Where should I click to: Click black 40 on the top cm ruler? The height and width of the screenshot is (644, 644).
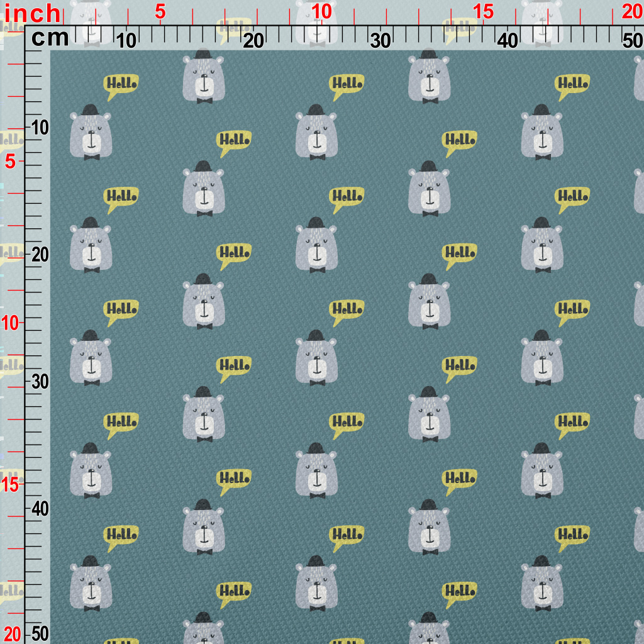pos(508,41)
